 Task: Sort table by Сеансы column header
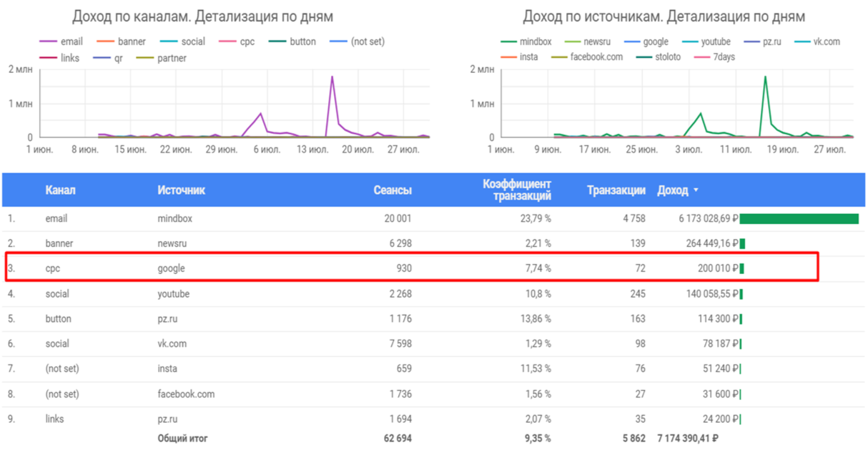(x=393, y=190)
